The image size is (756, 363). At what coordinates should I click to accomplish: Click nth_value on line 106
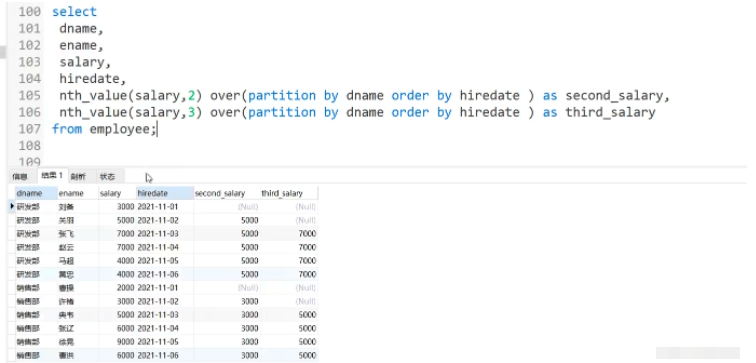93,113
